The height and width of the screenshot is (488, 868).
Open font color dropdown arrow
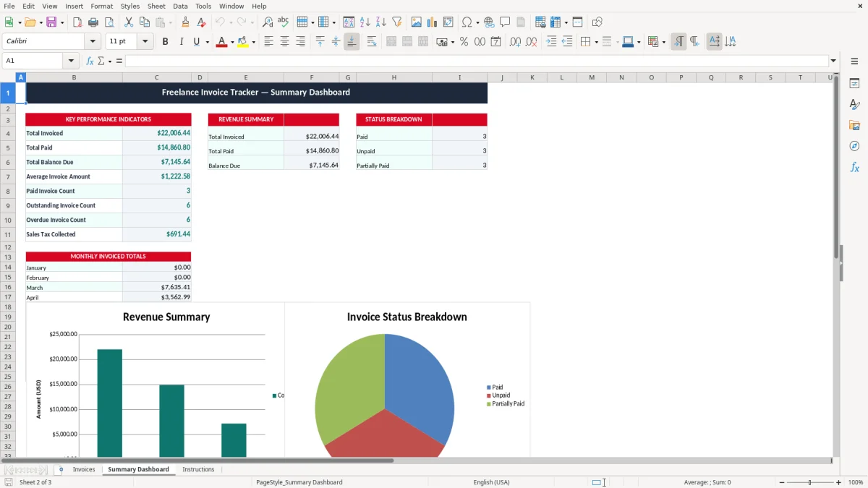pos(231,42)
